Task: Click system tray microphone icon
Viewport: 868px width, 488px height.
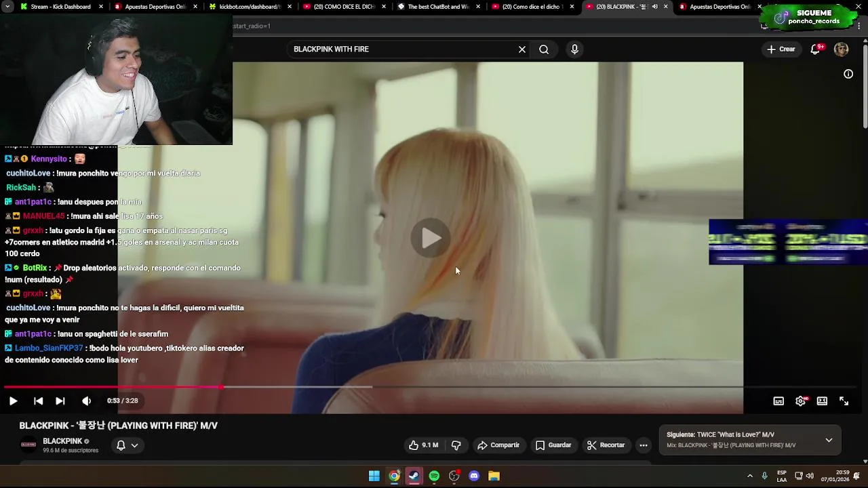Action: (764, 476)
